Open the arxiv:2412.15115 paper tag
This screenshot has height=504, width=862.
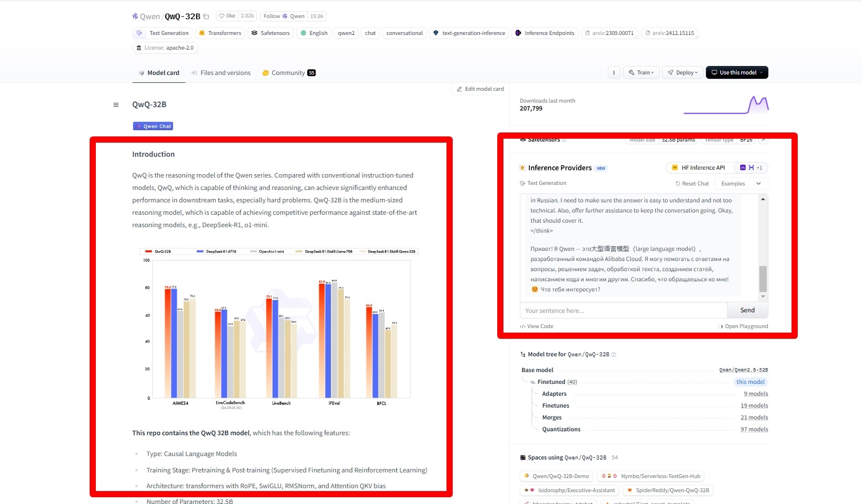point(670,33)
